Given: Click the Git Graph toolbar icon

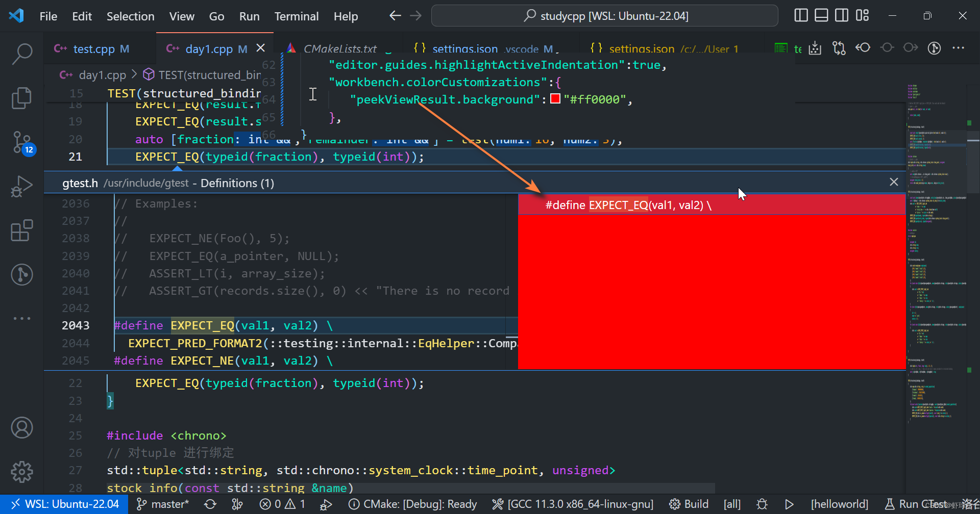Looking at the screenshot, I should pos(934,48).
